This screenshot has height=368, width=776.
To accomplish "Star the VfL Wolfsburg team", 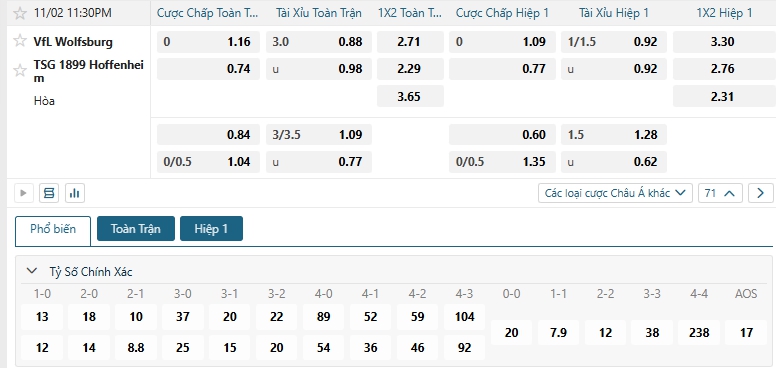I will (20, 41).
